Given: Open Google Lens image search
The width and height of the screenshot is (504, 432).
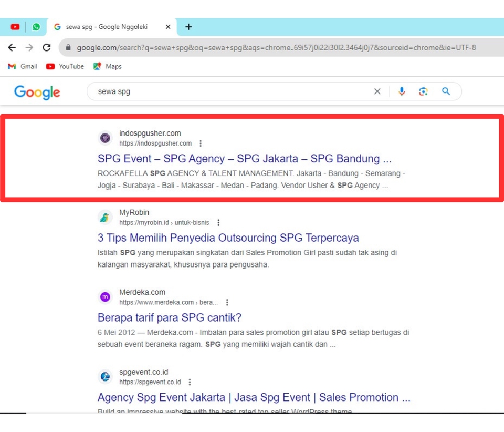Looking at the screenshot, I should click(x=424, y=91).
